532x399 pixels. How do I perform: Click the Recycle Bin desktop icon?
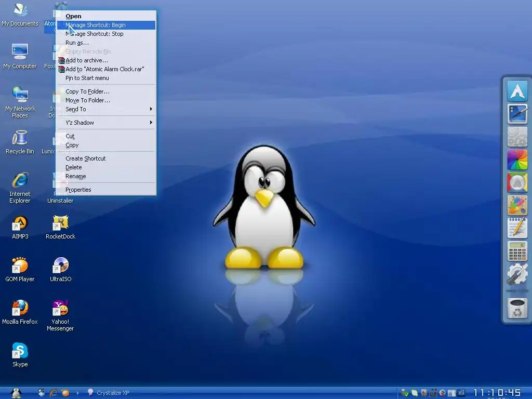click(x=20, y=142)
